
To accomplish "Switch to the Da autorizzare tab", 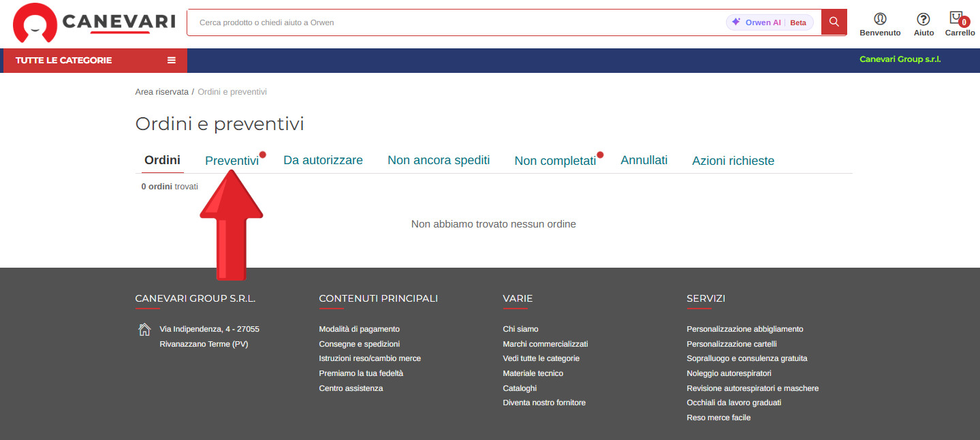I will click(x=323, y=161).
